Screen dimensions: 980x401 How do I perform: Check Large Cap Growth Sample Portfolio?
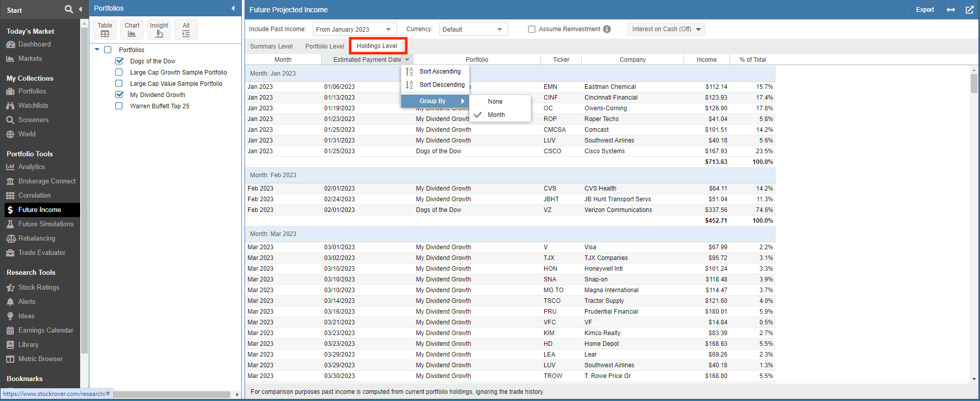[119, 72]
